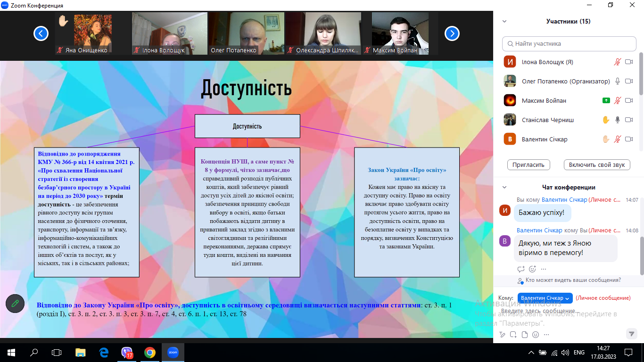Collapse the Чат конференции panel chevron

pos(504,188)
